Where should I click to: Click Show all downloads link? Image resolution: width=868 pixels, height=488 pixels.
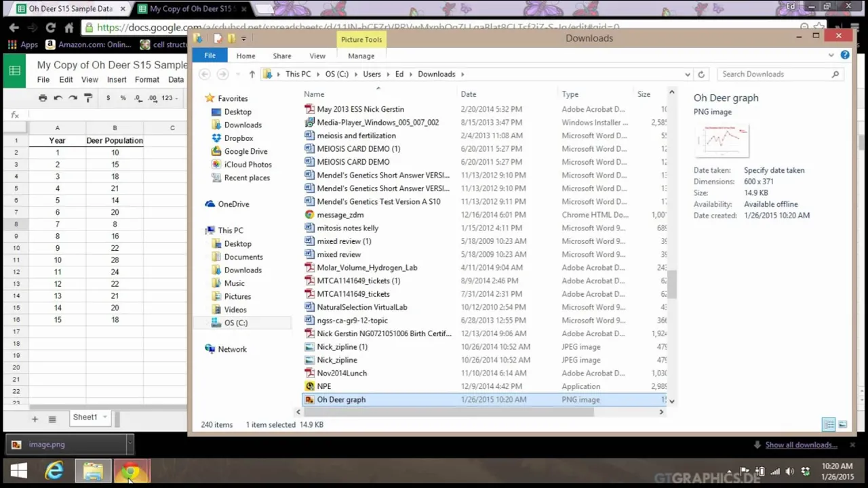801,445
